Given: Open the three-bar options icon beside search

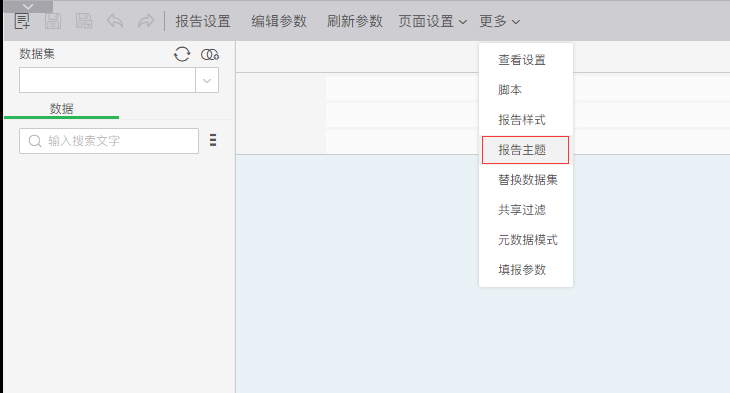Looking at the screenshot, I should coord(213,140).
